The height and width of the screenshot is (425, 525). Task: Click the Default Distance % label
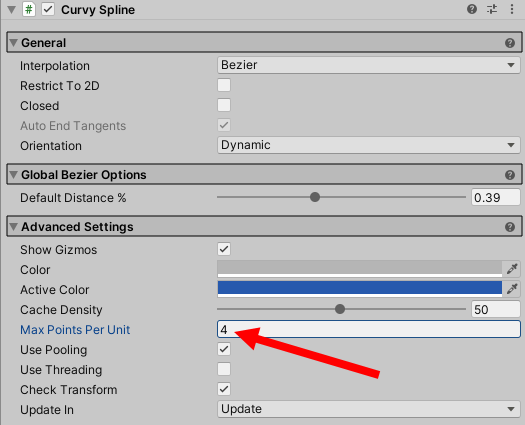tap(73, 198)
